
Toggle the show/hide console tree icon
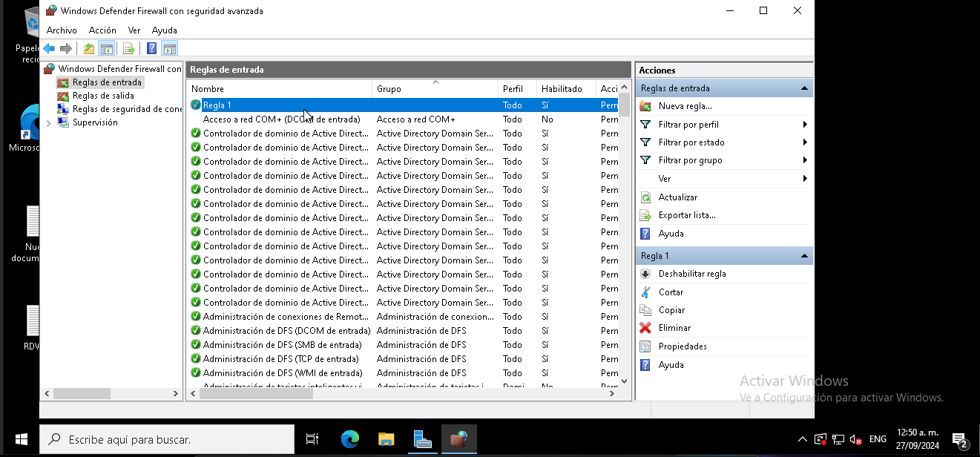(x=107, y=49)
